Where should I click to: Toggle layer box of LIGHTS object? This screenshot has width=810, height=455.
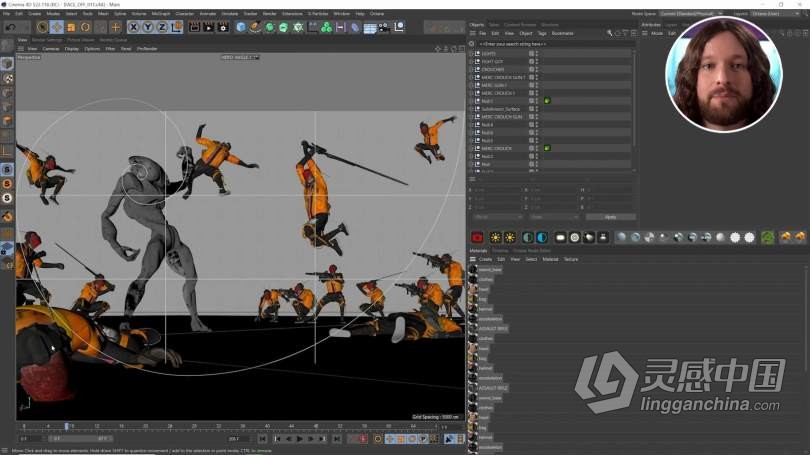pyautogui.click(x=531, y=53)
